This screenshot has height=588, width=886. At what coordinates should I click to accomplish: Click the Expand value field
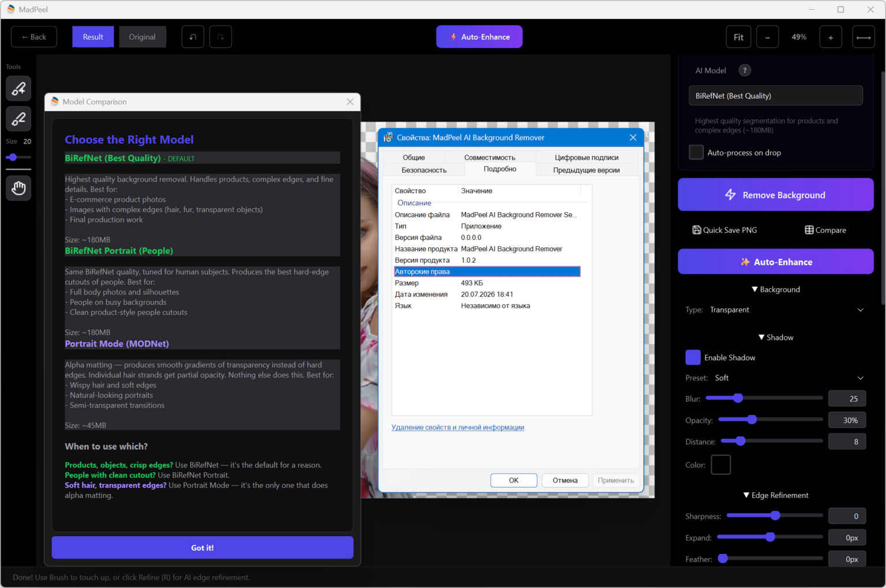tap(847, 538)
